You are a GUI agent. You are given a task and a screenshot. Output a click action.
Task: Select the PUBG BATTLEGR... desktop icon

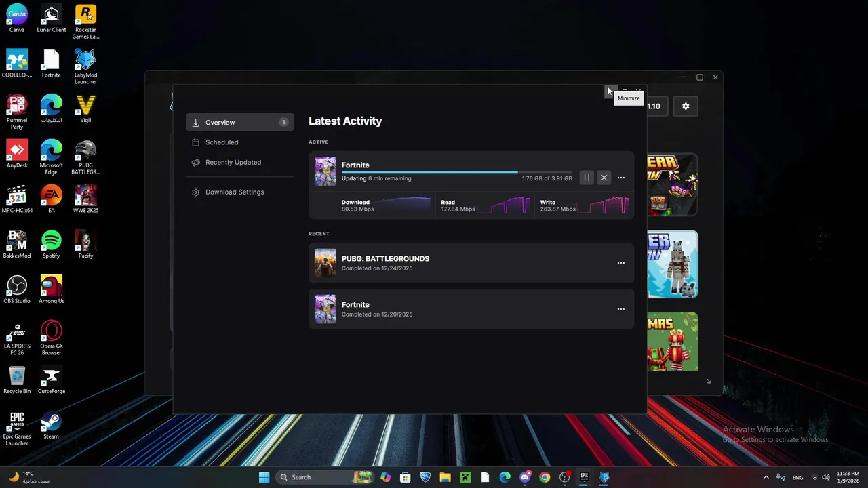point(85,157)
